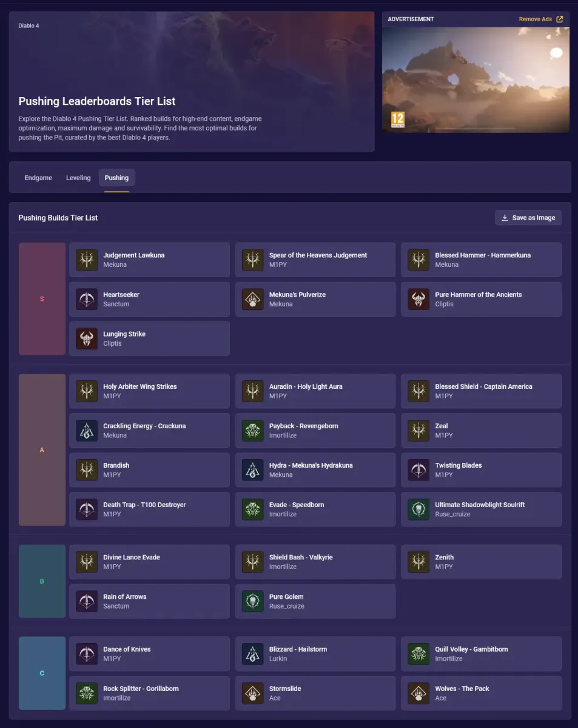Click the Payback - Revengeborn spiritborn icon
Viewport: 578px width, 728px height.
pos(252,430)
